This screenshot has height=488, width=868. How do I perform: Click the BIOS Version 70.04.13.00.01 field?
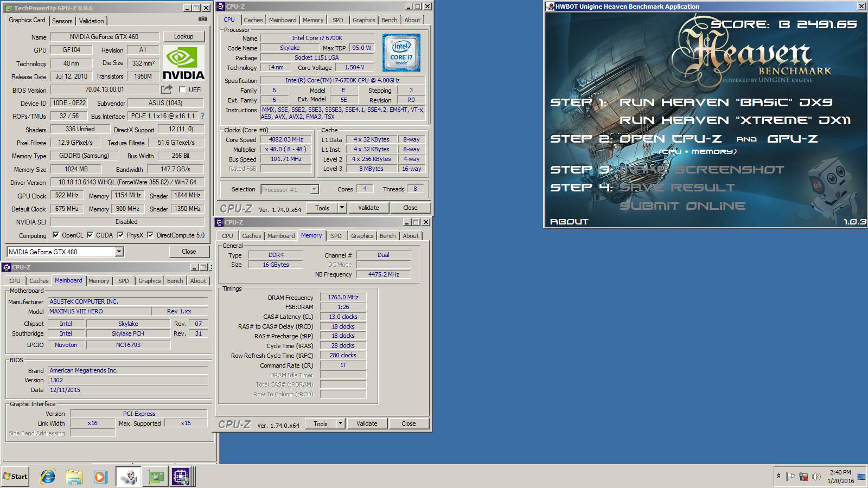(x=105, y=89)
